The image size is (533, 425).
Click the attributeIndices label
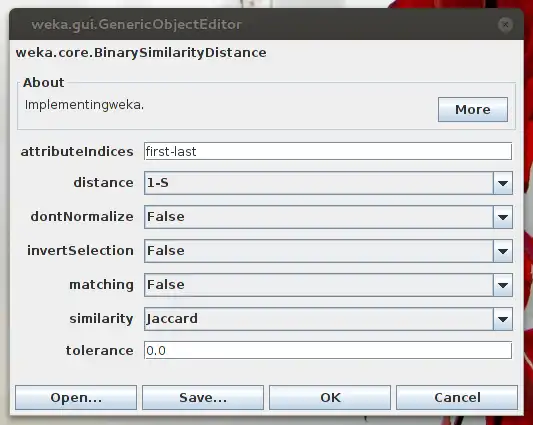[x=77, y=151]
